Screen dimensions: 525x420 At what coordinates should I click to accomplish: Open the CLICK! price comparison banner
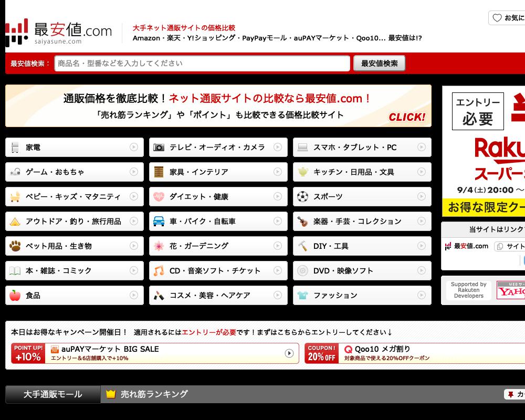(408, 118)
